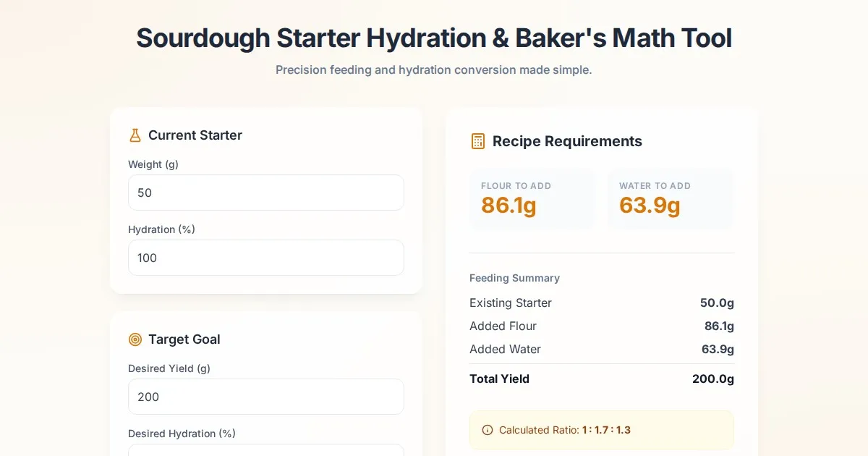
Task: Click the flask icon beside Current Starter
Action: [135, 135]
